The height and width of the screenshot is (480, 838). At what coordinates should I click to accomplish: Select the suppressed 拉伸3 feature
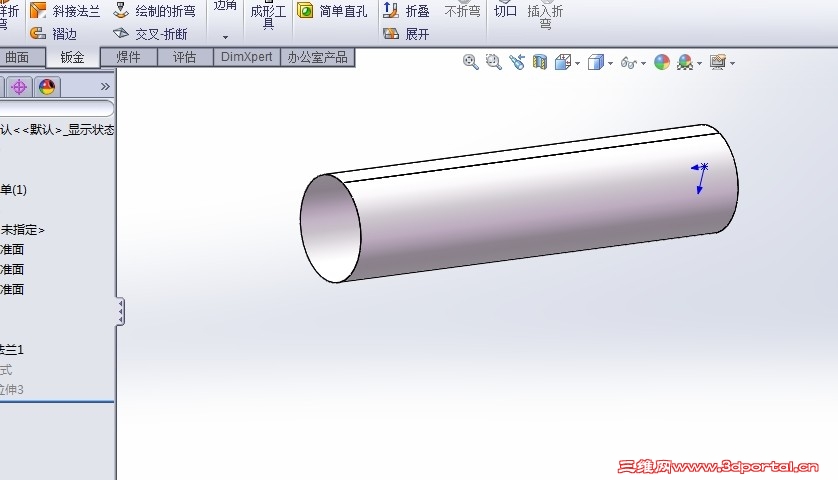[x=12, y=390]
